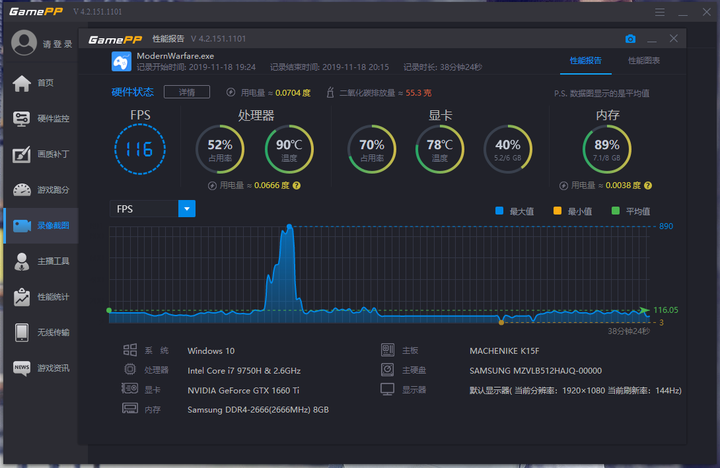
Task: Click the peak marker on FPS chart
Action: [x=289, y=226]
